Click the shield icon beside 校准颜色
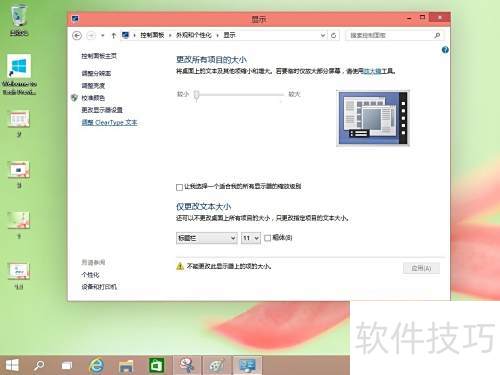Screen dimensions: 500x375 (74, 98)
